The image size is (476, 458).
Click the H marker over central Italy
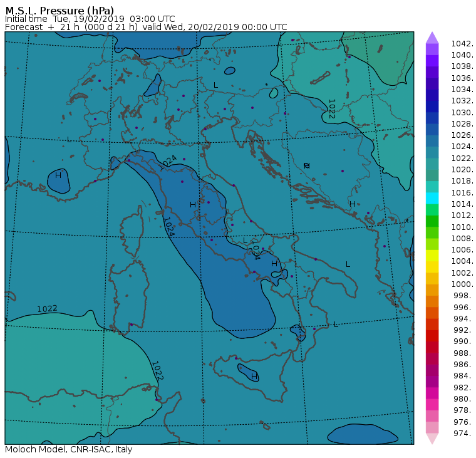(x=192, y=205)
